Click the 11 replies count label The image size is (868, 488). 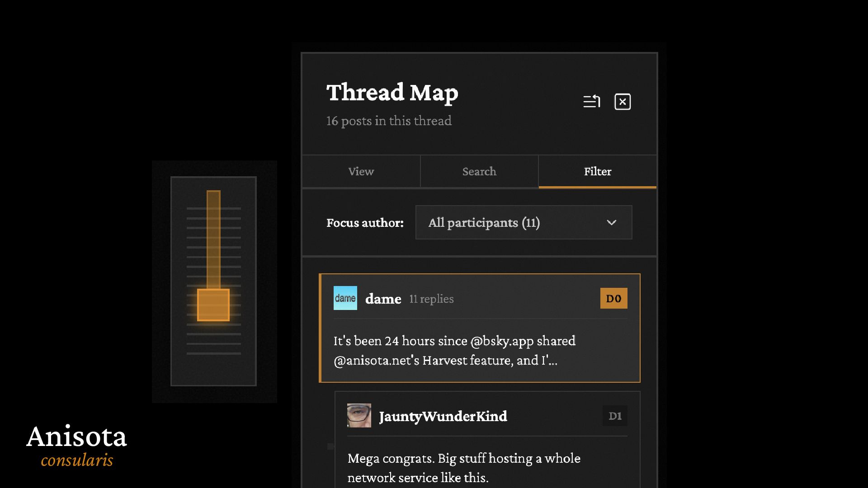coord(431,299)
